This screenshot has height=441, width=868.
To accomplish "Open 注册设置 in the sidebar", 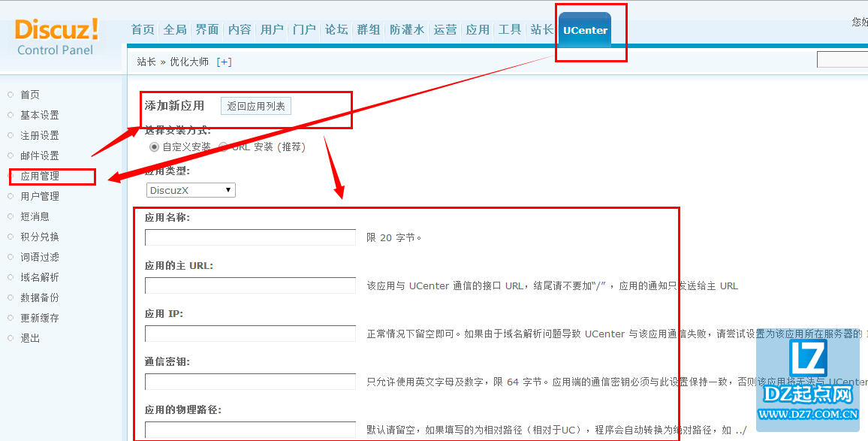I will pyautogui.click(x=39, y=135).
